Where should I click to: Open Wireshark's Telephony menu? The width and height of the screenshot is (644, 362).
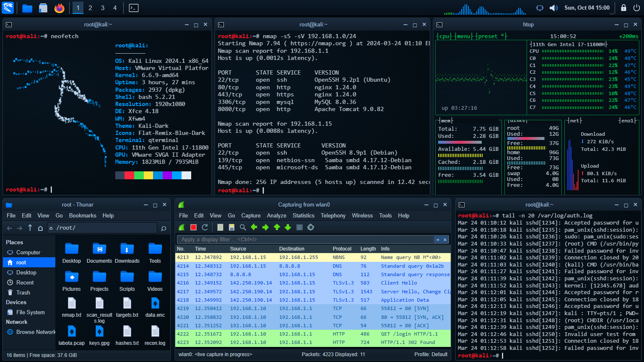click(x=333, y=215)
